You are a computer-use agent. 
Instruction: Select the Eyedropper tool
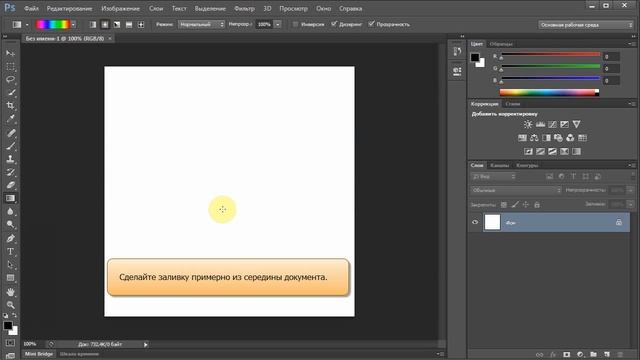[10, 119]
